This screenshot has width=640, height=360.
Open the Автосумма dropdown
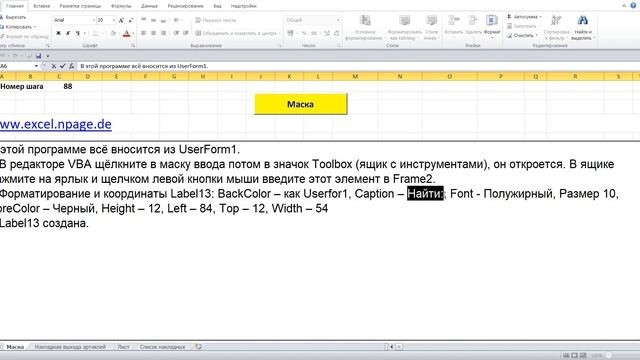click(x=540, y=17)
